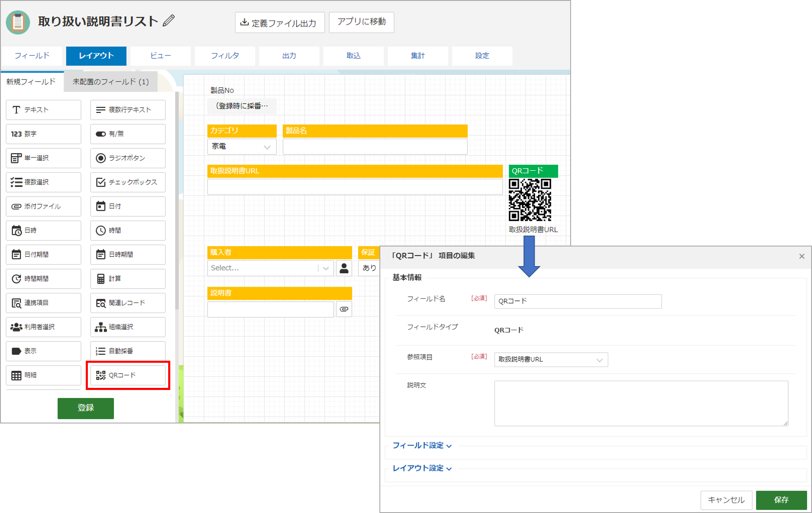Open the ビュー tab
The height and width of the screenshot is (513, 812).
click(x=161, y=56)
